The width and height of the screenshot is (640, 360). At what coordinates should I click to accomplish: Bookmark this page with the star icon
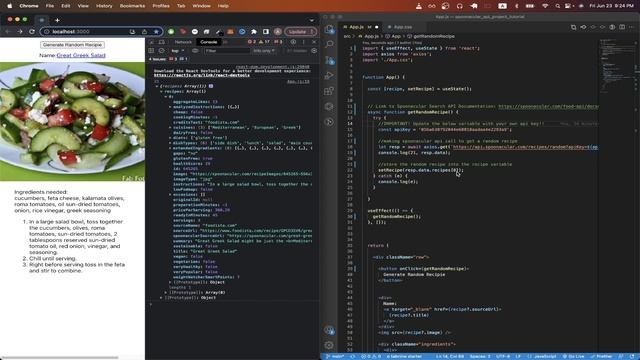click(x=156, y=31)
